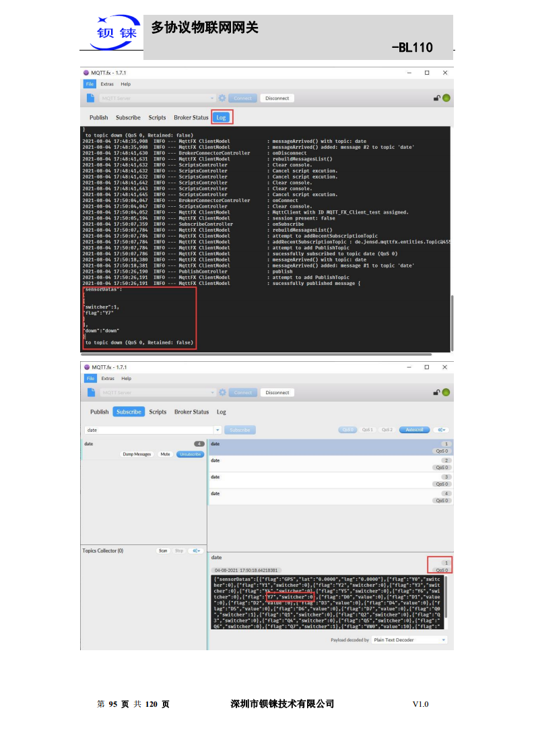Open Help menu in the upper MQTT.fx window
Screen dimensions: 534x756
coord(125,84)
